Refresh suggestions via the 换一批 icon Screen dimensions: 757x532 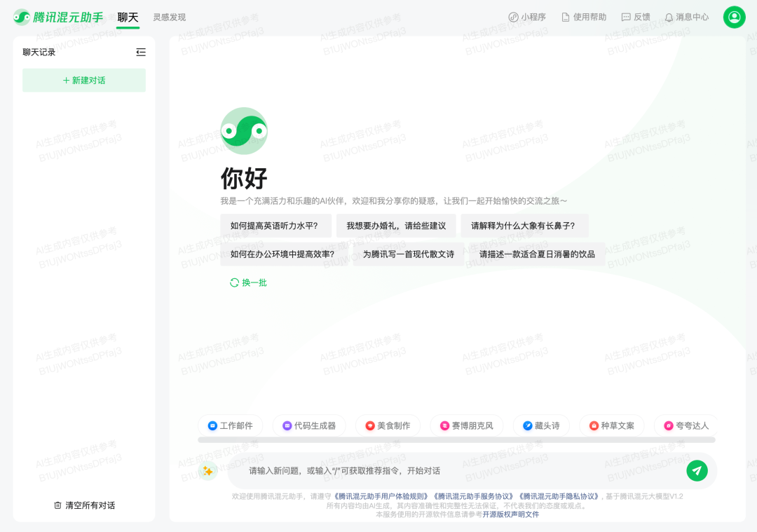[x=233, y=282]
